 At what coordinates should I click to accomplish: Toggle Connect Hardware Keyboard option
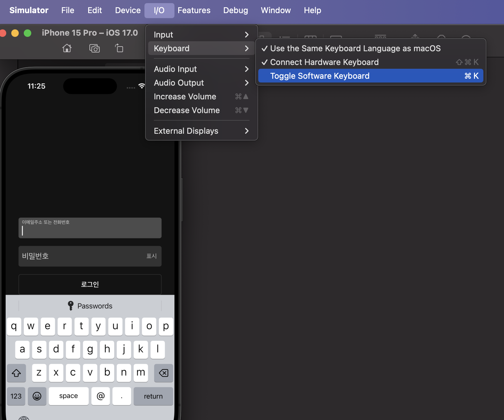pos(371,62)
